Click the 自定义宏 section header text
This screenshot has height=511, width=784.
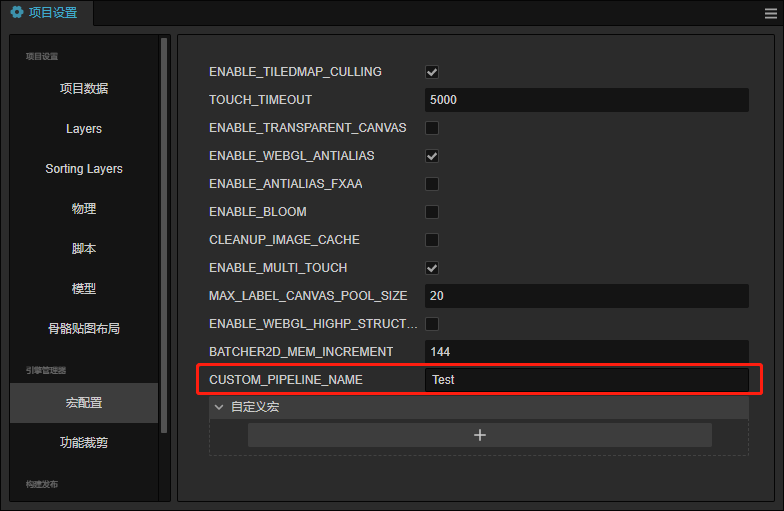255,407
